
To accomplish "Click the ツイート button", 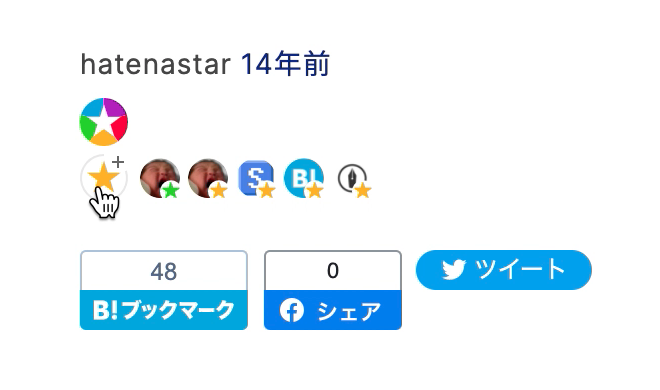I will click(504, 270).
